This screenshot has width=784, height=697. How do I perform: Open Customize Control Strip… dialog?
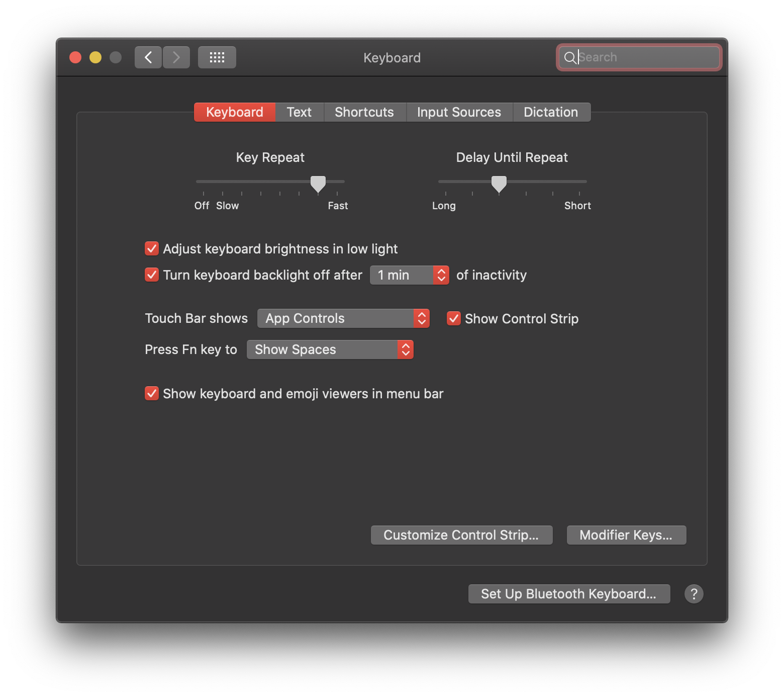pyautogui.click(x=461, y=535)
